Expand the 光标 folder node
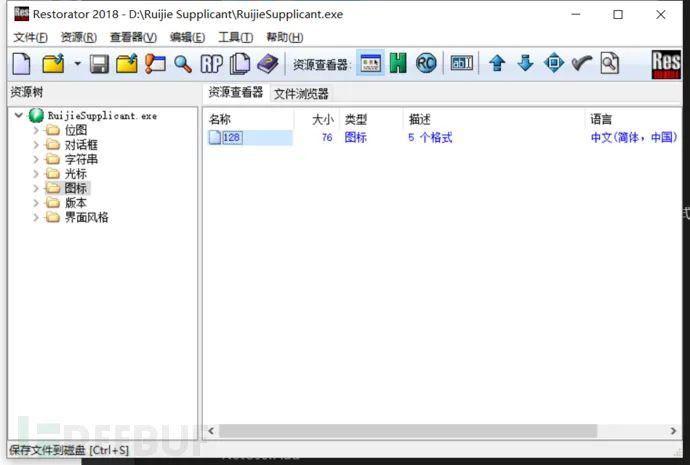Image resolution: width=690 pixels, height=465 pixels. tap(36, 174)
